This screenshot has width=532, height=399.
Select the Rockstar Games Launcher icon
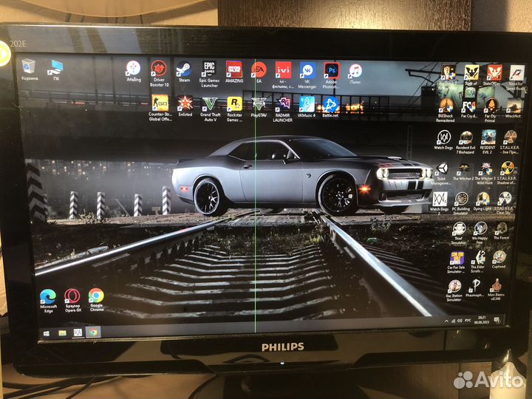[234, 103]
